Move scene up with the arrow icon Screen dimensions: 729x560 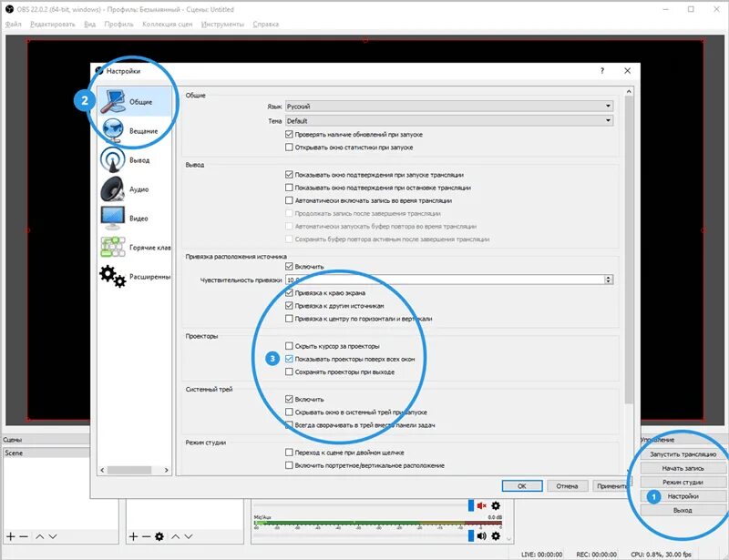pos(40,536)
